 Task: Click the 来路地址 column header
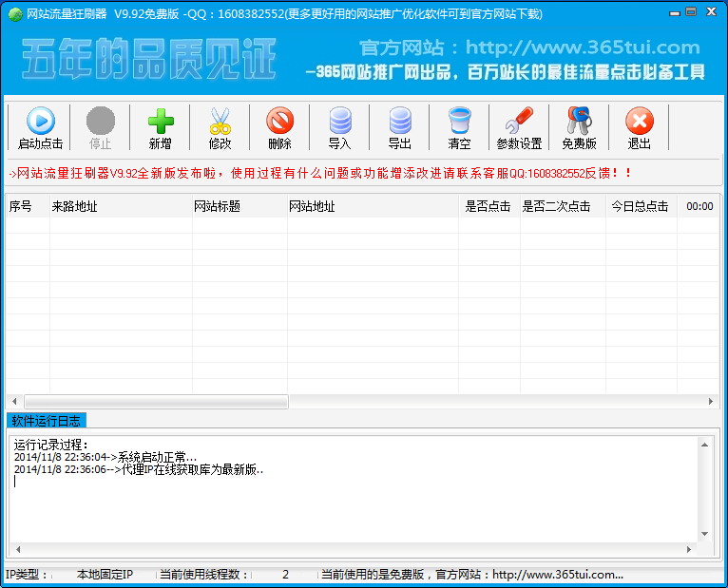pyautogui.click(x=121, y=206)
